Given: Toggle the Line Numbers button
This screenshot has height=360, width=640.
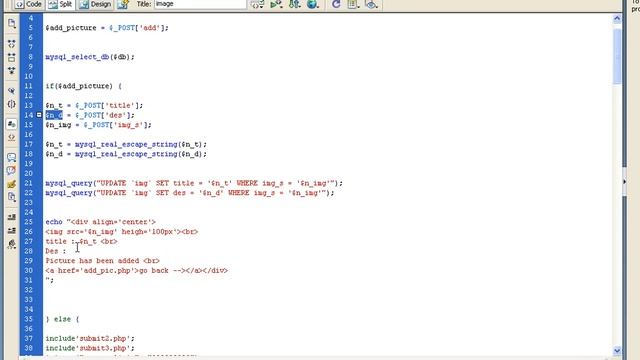Looking at the screenshot, I should coord(11,124).
